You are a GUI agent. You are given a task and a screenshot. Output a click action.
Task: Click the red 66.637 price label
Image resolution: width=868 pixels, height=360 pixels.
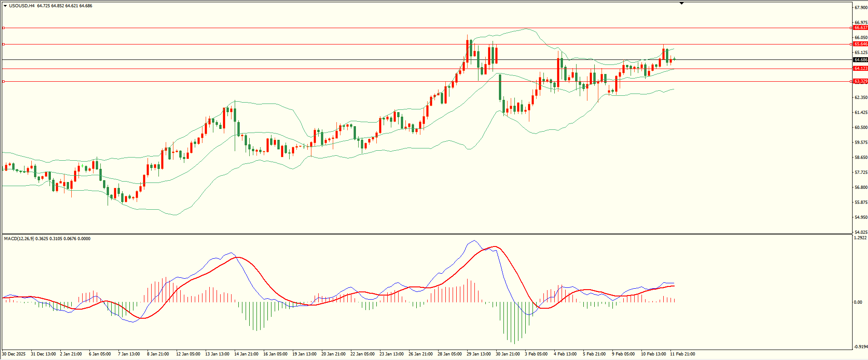click(x=860, y=28)
